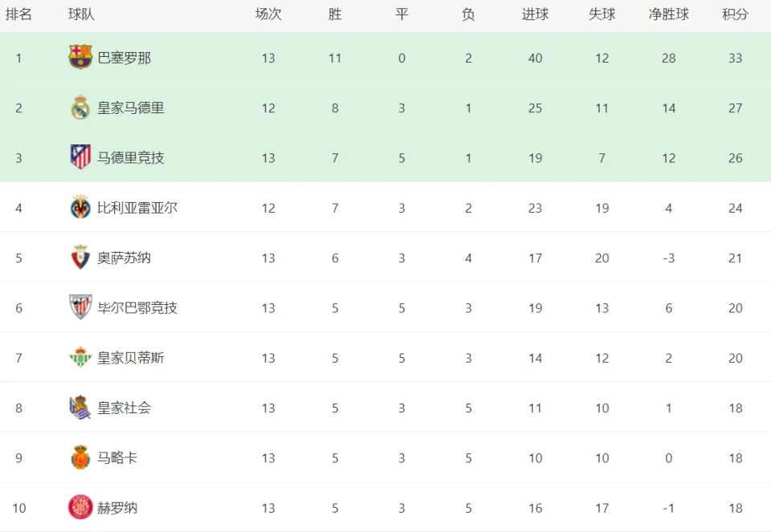The height and width of the screenshot is (532, 771).
Task: Open the 巴塞罗那 team link
Action: coord(124,58)
